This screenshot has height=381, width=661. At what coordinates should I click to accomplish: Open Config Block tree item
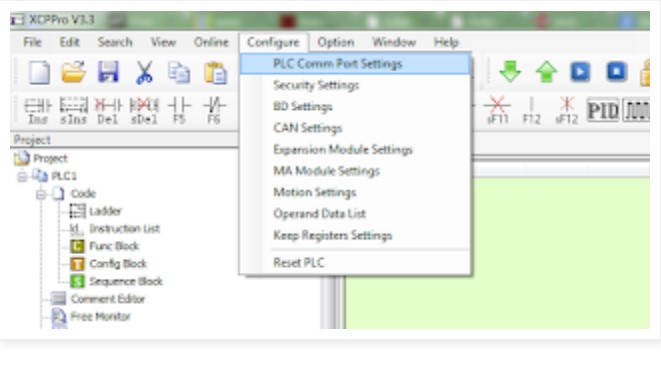(118, 264)
